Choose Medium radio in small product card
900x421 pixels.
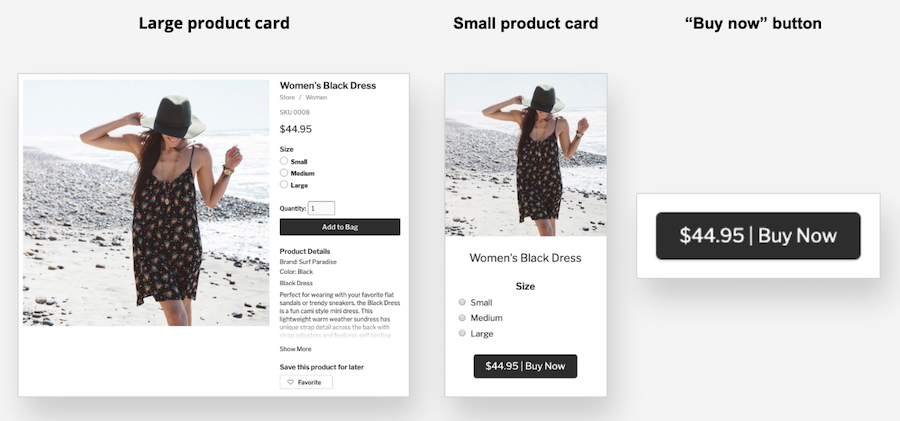462,318
